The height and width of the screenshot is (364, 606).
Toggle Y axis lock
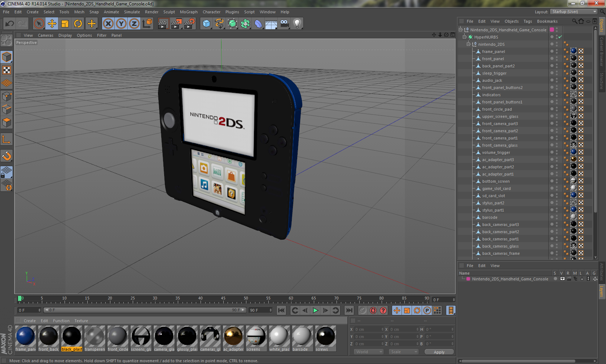[x=121, y=24]
